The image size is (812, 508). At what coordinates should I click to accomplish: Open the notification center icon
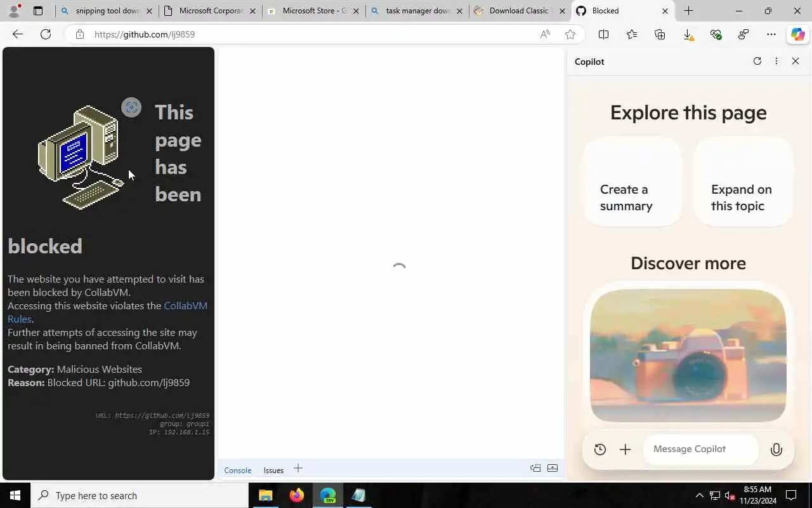coord(791,495)
